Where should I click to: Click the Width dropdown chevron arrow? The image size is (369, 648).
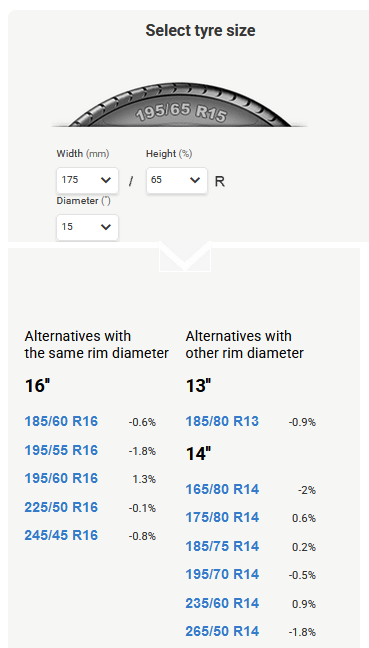pos(106,180)
